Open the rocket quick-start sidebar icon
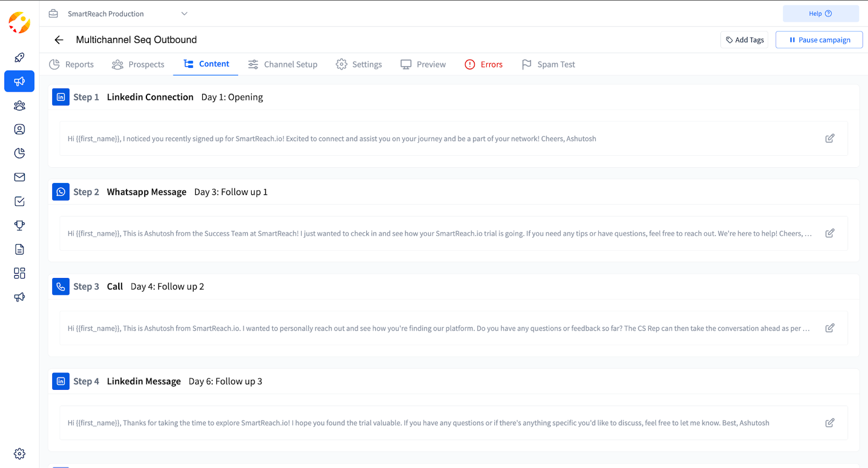 (x=20, y=58)
